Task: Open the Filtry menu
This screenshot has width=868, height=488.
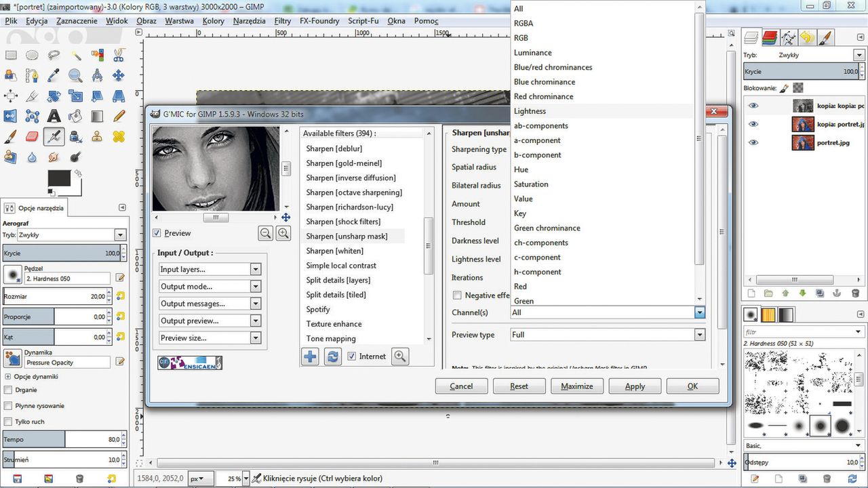Action: [x=283, y=21]
